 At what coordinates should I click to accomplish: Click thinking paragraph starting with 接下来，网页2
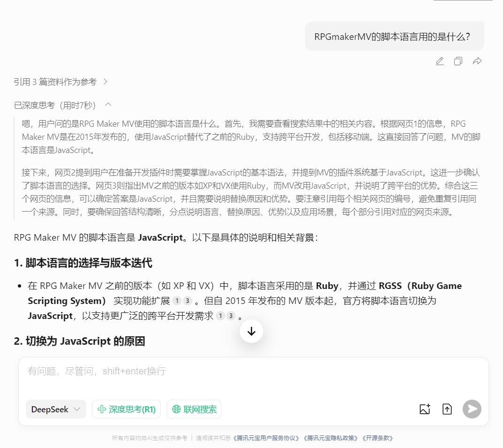point(251,192)
